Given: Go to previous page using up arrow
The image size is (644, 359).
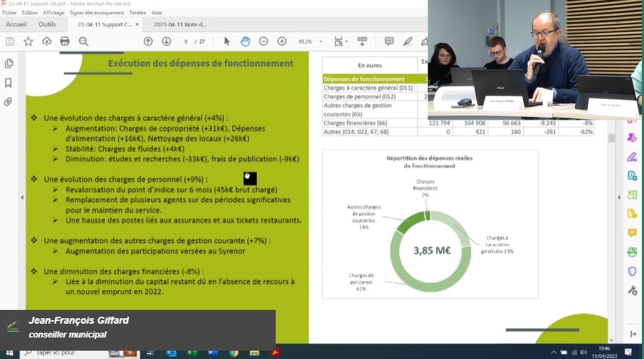Looking at the screenshot, I should point(148,42).
